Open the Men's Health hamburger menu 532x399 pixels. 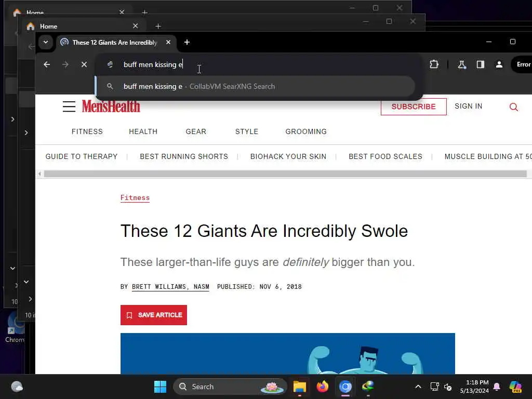69,107
